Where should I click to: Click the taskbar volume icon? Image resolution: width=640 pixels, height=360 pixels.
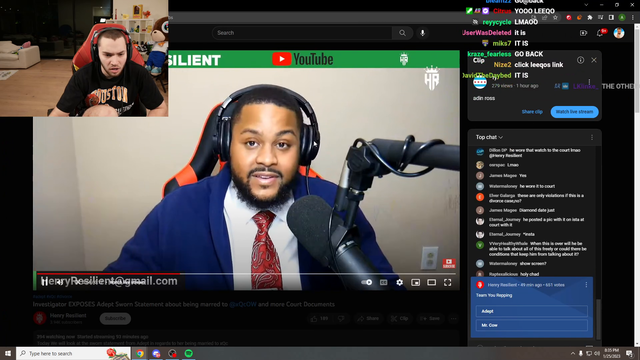pyautogui.click(x=597, y=353)
